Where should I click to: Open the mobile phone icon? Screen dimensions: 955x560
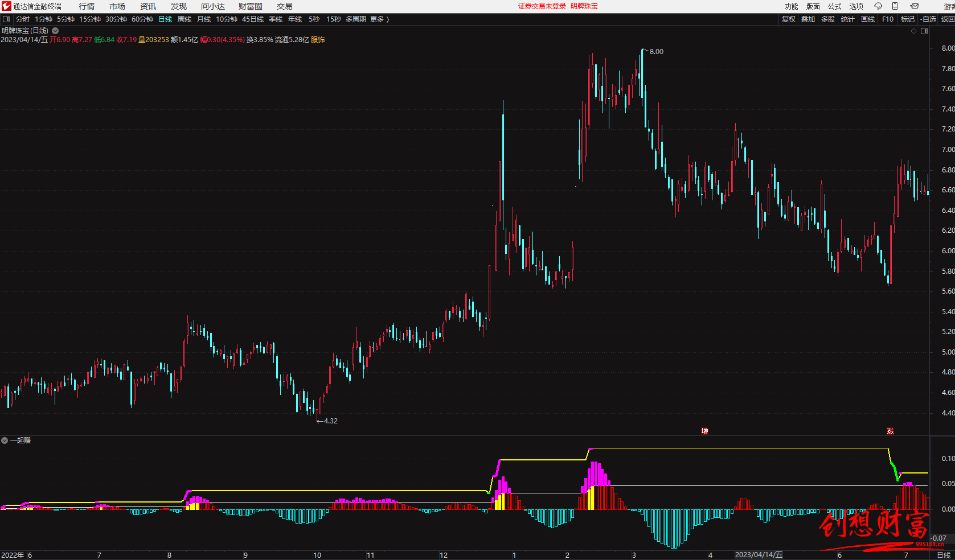click(895, 6)
